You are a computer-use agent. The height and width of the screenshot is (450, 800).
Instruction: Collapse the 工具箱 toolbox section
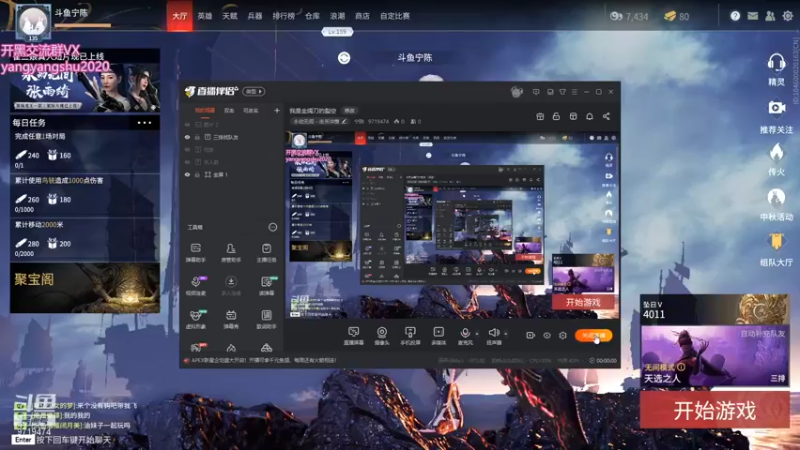[272, 227]
